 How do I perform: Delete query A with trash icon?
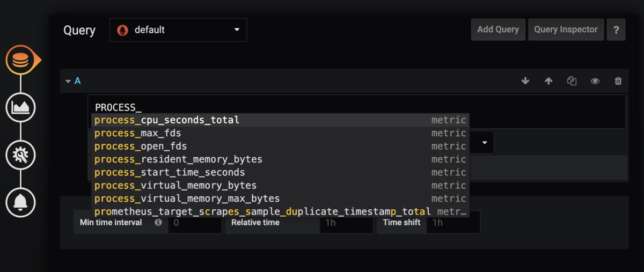[618, 81]
